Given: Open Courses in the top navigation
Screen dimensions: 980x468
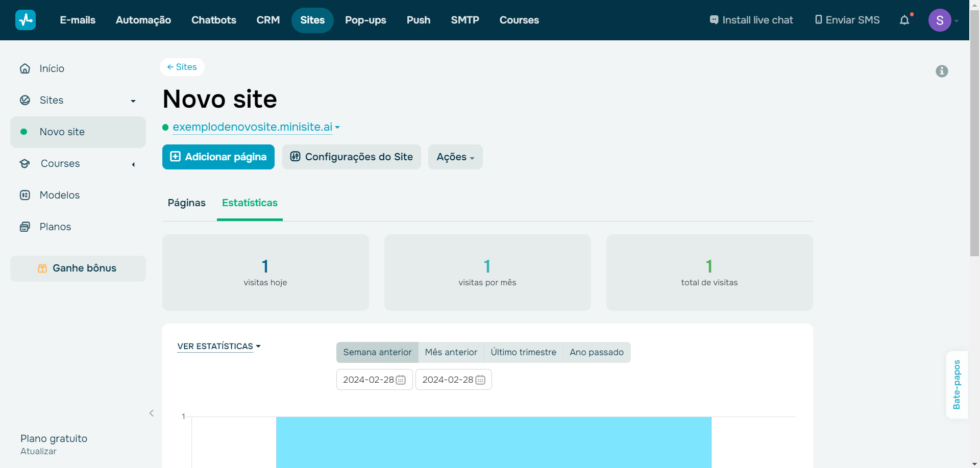Looking at the screenshot, I should [x=519, y=20].
